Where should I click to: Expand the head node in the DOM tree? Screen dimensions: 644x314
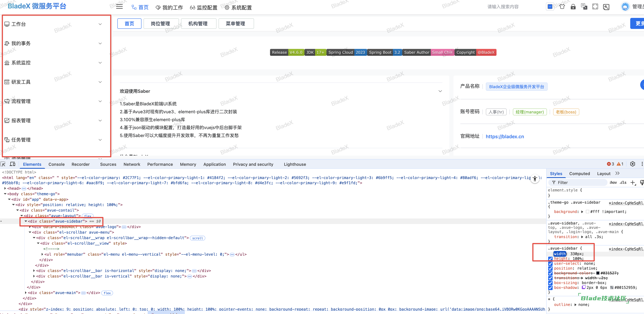coord(5,188)
